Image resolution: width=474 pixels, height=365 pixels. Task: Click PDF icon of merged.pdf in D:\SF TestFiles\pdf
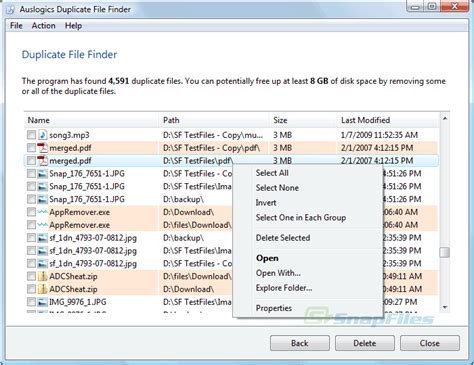coord(42,161)
